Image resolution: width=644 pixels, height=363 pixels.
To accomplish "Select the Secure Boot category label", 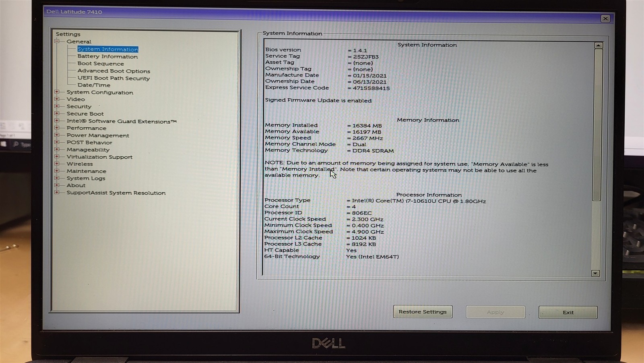I will tap(85, 114).
